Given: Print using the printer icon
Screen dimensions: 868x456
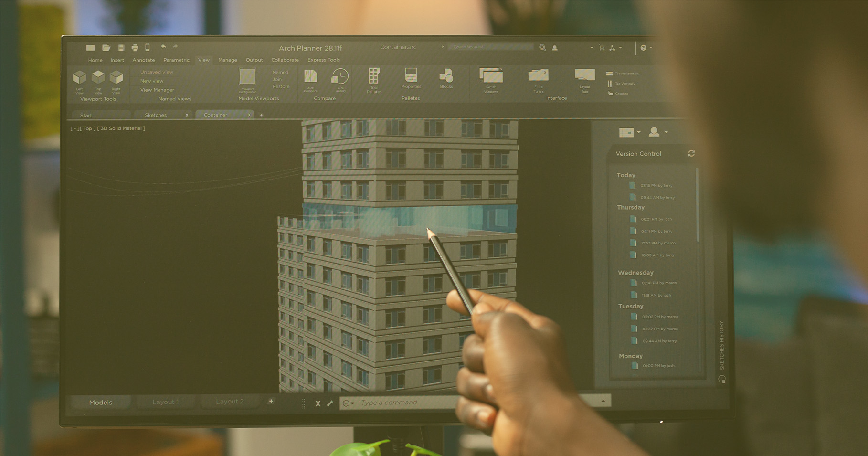Looking at the screenshot, I should coord(135,48).
